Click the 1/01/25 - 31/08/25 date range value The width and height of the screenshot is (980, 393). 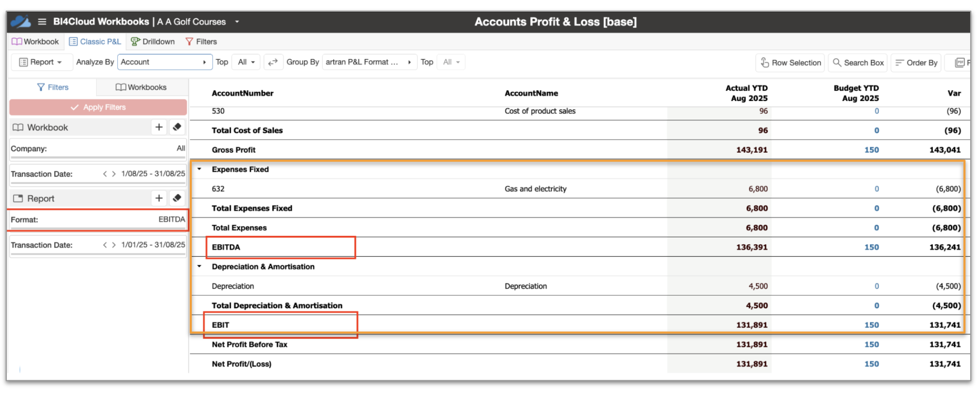coord(153,245)
